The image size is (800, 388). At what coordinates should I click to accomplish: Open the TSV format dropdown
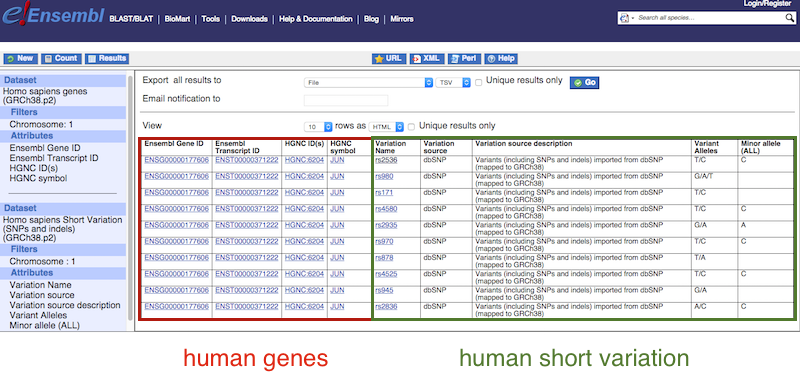point(453,82)
